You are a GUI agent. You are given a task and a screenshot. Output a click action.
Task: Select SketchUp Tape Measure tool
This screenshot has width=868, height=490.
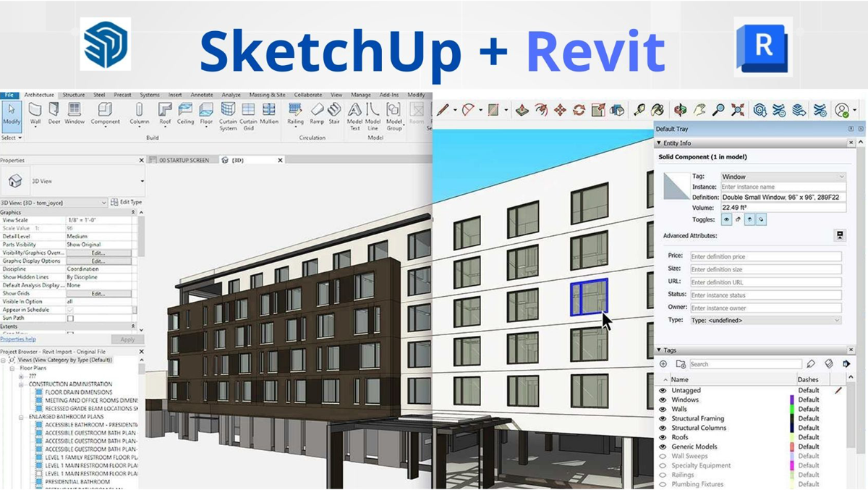639,110
